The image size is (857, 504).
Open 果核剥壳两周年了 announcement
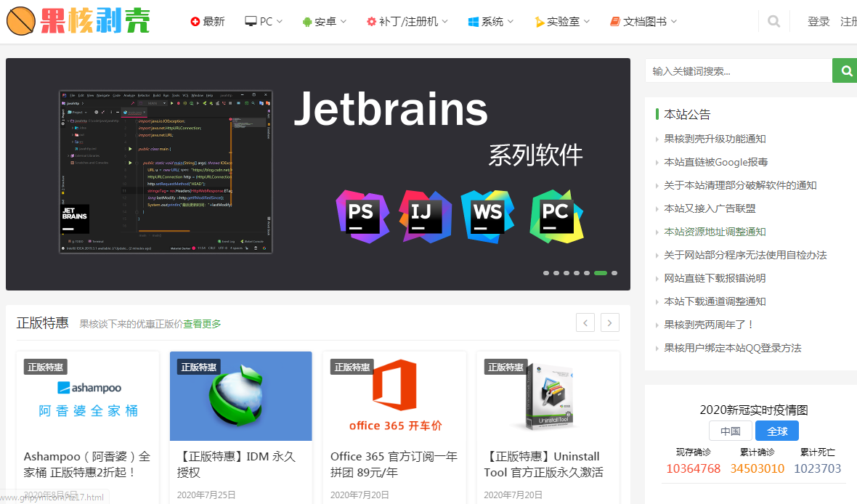pyautogui.click(x=709, y=325)
